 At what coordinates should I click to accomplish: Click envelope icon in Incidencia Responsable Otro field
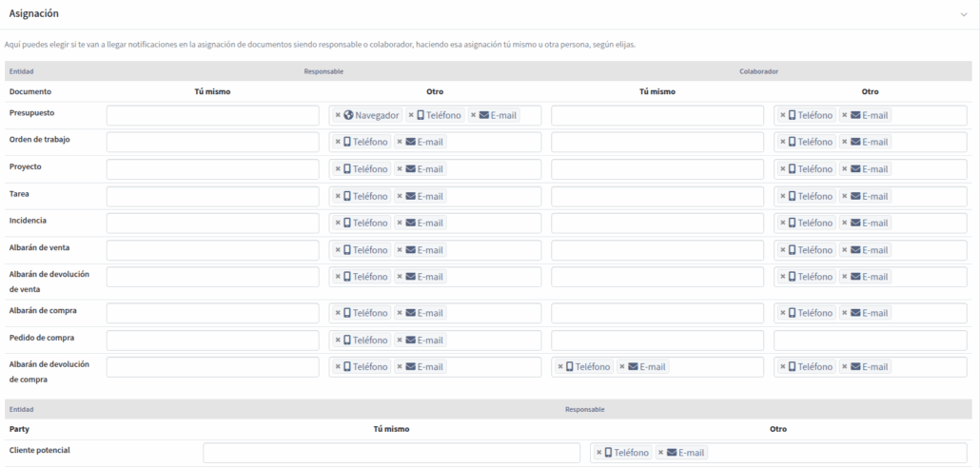point(411,224)
